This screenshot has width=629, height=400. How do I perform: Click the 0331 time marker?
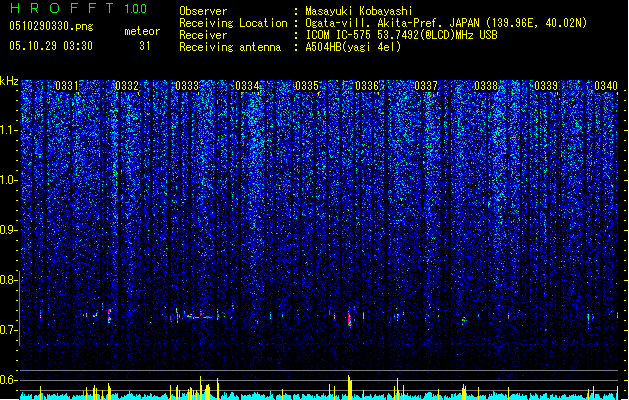point(67,86)
